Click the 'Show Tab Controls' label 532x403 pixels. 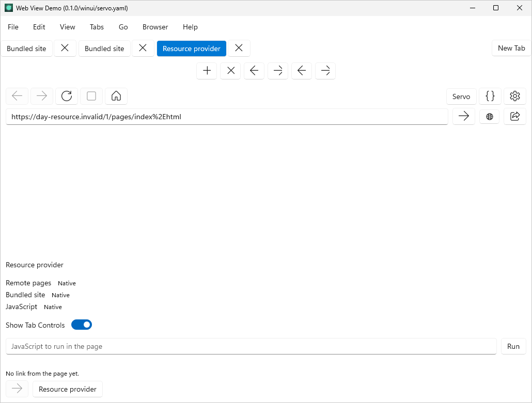[x=35, y=325]
